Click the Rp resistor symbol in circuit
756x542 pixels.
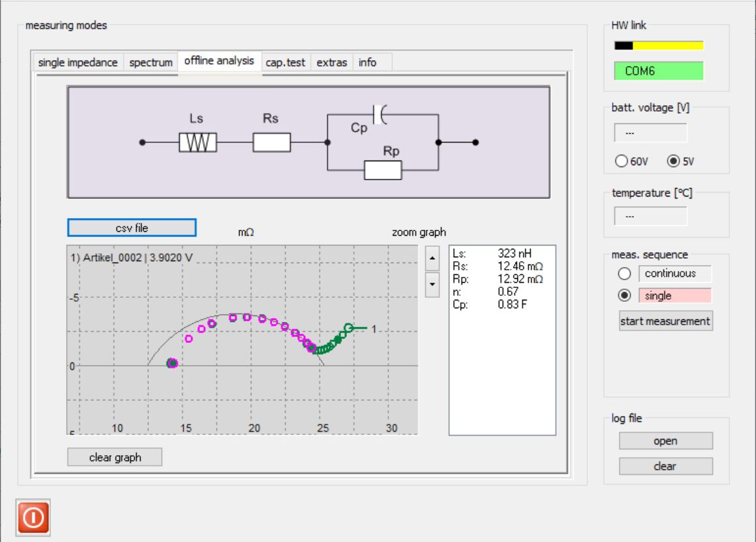pos(383,170)
